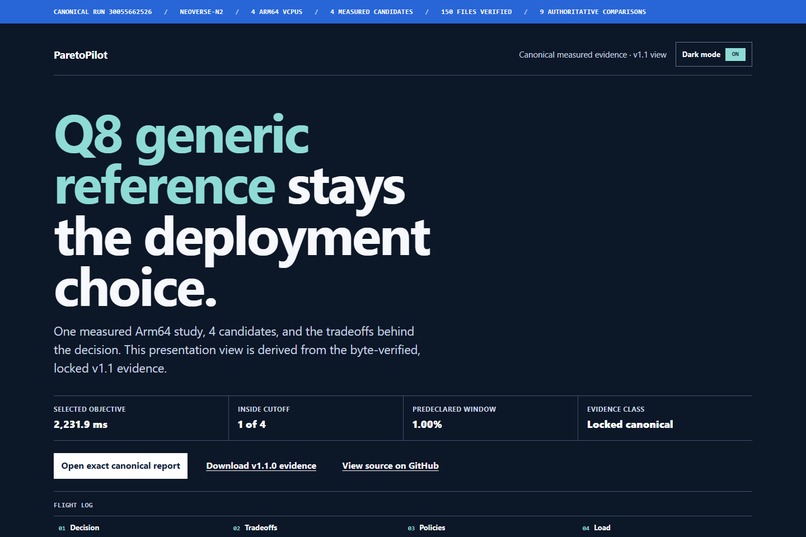Select the '1.00%' window value
This screenshot has height=537, width=806.
pyautogui.click(x=427, y=424)
